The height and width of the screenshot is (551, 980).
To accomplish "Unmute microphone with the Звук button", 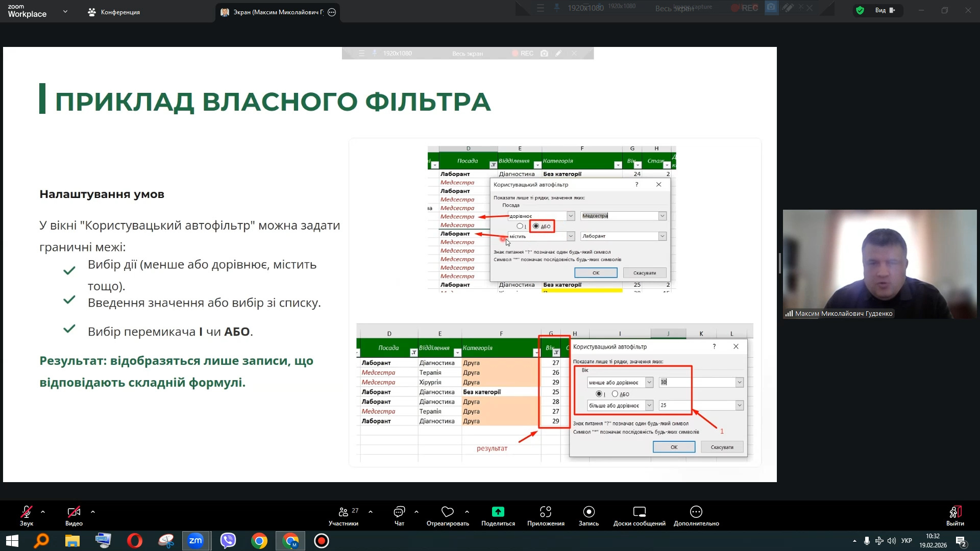I will (x=26, y=512).
